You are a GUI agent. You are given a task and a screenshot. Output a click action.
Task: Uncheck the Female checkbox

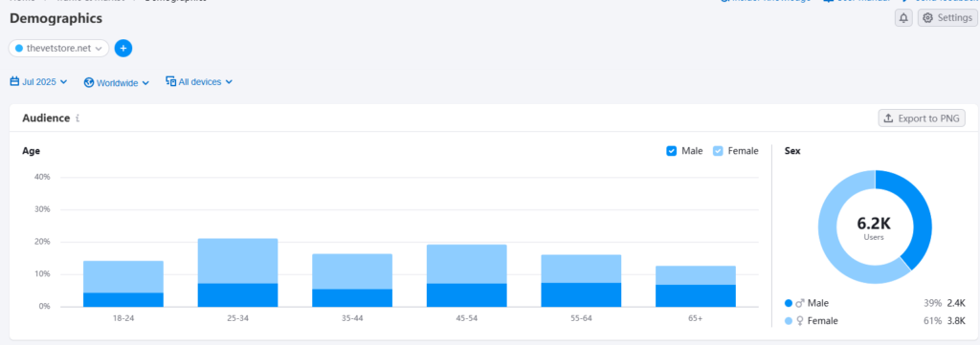point(718,151)
